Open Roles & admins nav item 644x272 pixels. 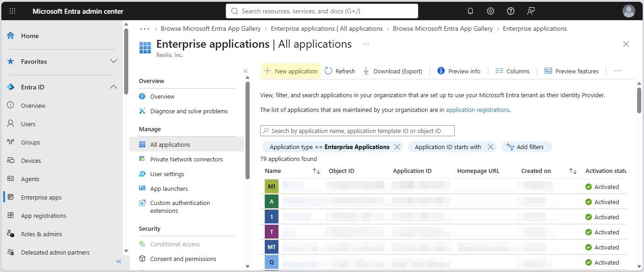click(x=41, y=234)
